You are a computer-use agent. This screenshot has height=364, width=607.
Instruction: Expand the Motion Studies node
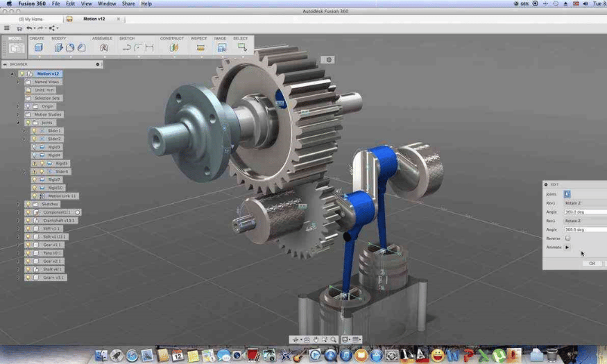[18, 114]
